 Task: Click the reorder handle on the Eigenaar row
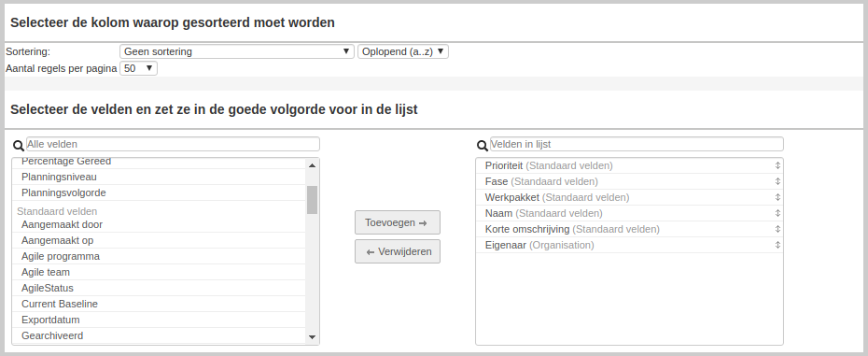click(777, 245)
